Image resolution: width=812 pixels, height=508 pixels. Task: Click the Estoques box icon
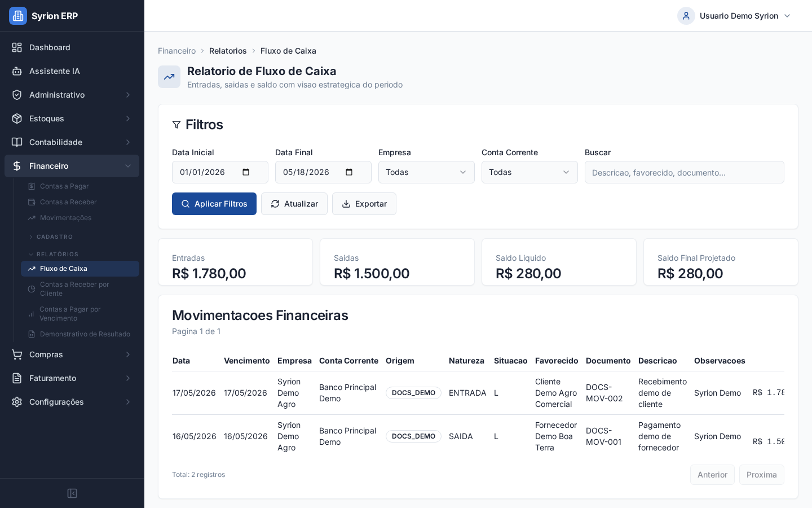point(17,119)
